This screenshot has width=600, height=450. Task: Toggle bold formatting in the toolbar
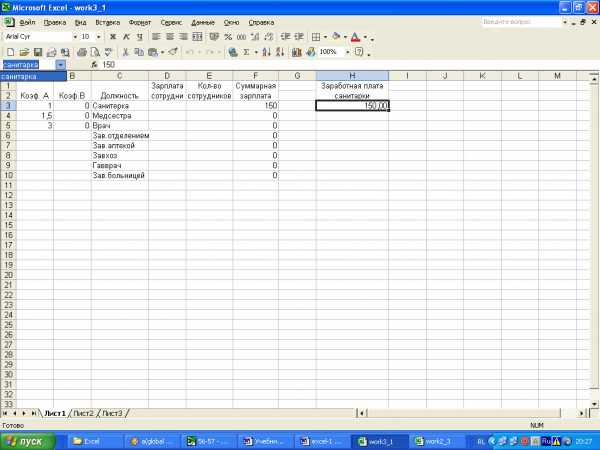click(112, 37)
